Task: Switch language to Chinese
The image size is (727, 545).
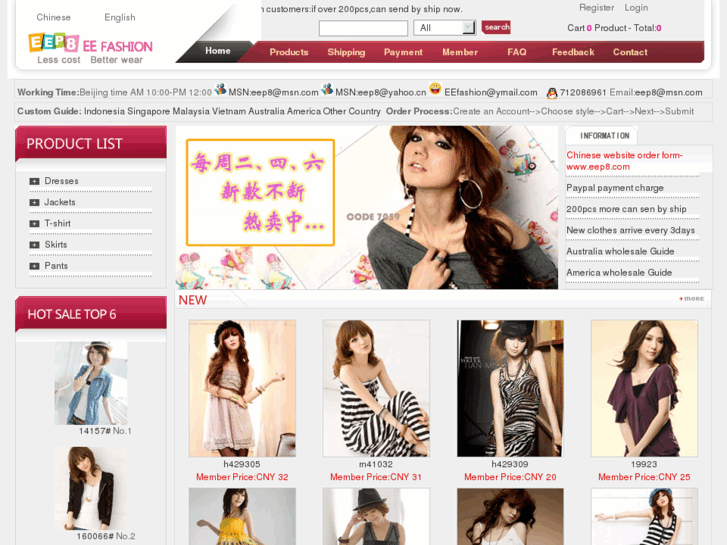Action: [53, 18]
